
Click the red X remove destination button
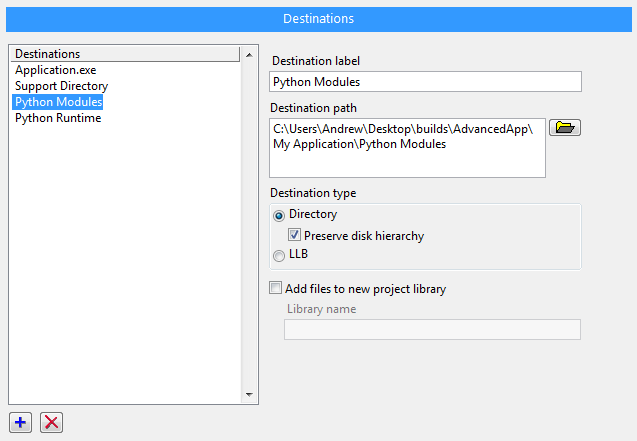pos(52,422)
